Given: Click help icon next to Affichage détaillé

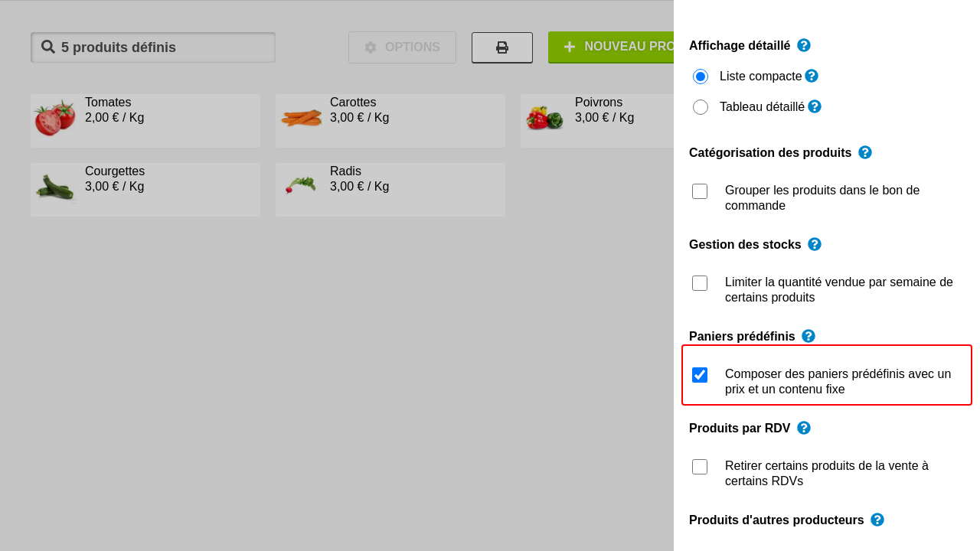Looking at the screenshot, I should 803,45.
